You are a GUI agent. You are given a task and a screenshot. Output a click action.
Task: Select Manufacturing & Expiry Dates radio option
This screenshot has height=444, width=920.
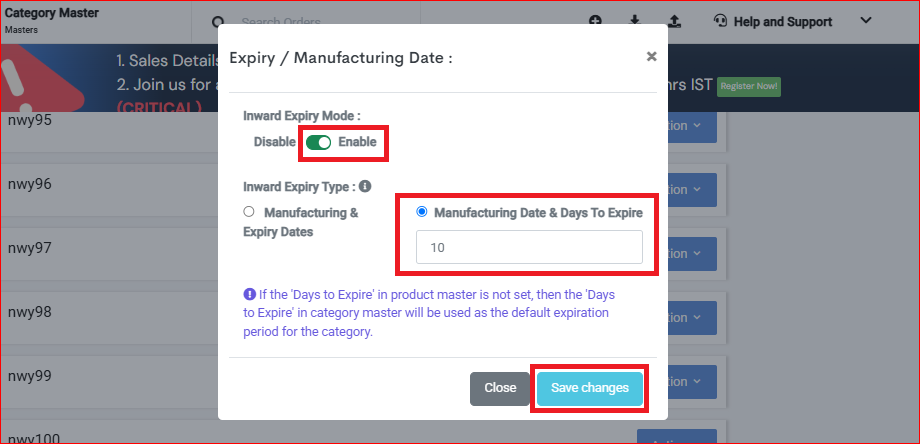249,212
